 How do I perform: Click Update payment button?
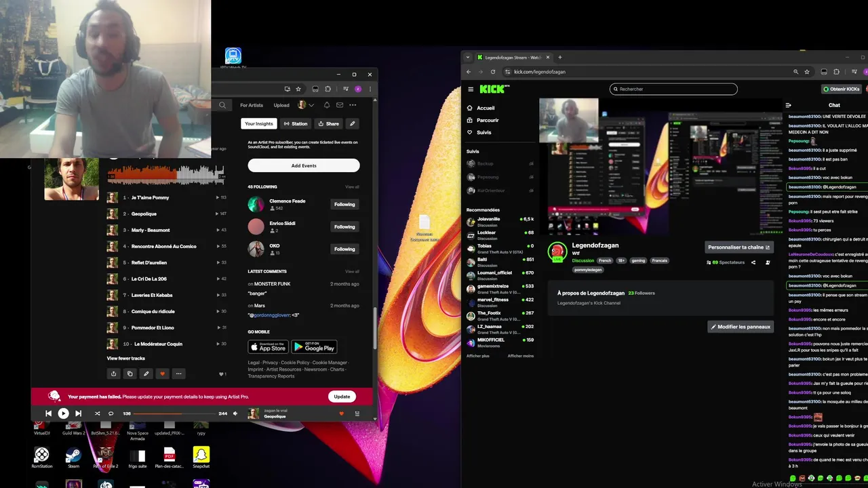click(x=342, y=396)
